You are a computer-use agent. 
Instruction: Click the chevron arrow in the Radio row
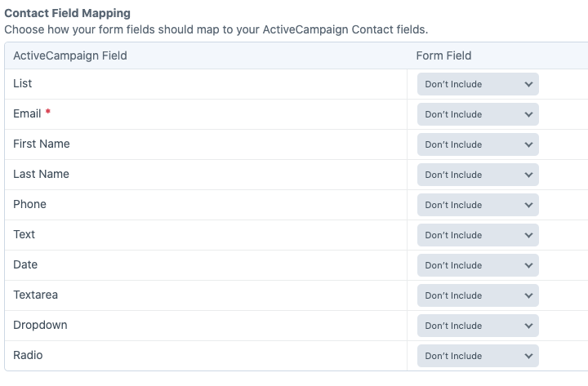tap(528, 356)
